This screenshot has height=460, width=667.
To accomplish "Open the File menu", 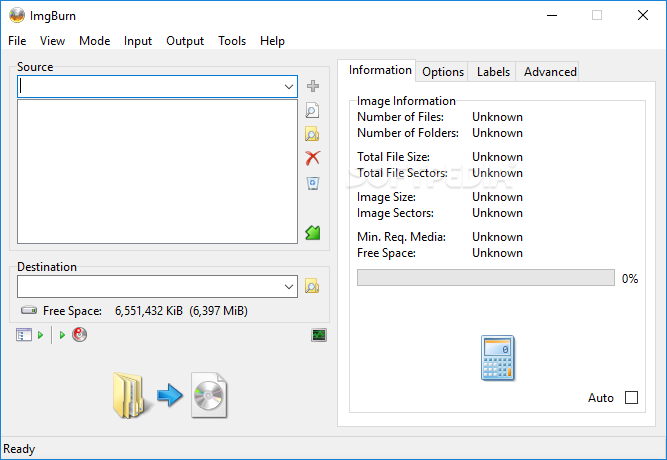I will click(x=17, y=41).
